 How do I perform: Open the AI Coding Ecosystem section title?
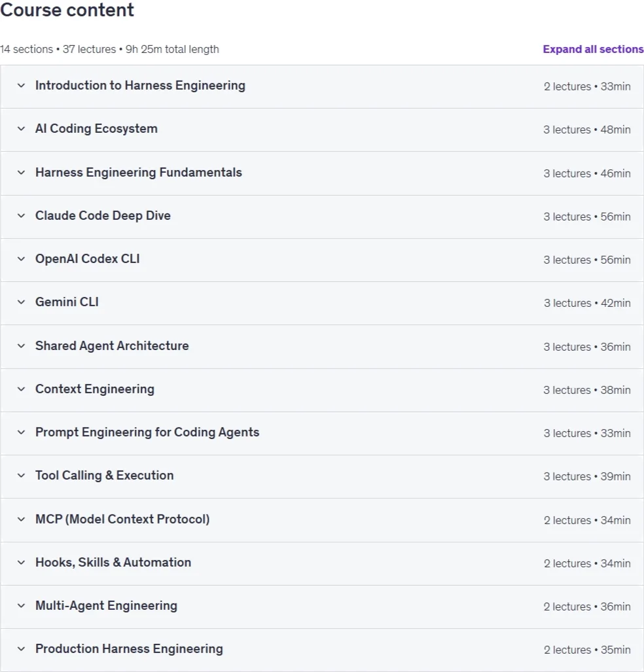tap(96, 128)
